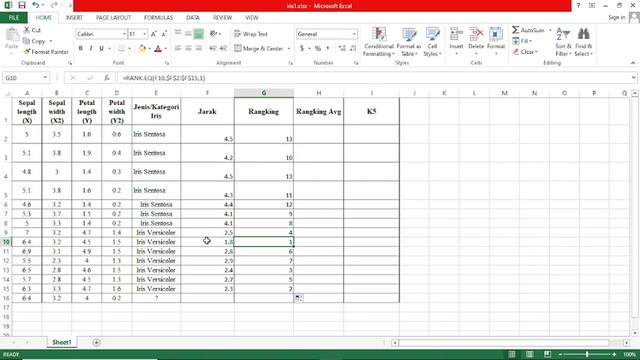The width and height of the screenshot is (640, 360).
Task: Decrease the cell indent
Action: tap(213, 49)
